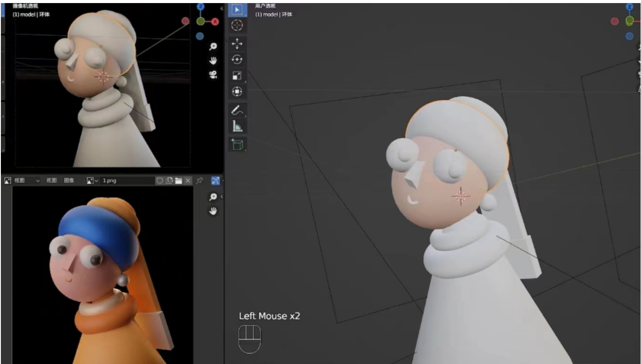Click negative X circle on camera viewport gizmo

pyautogui.click(x=185, y=21)
